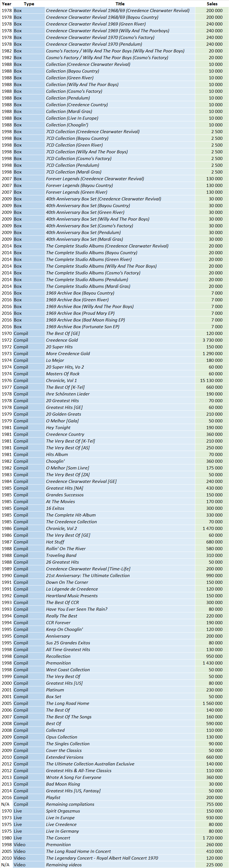The width and height of the screenshot is (229, 868).
Task: Select the 'Chronicle, Vol 2' title cell
Action: (x=61, y=528)
